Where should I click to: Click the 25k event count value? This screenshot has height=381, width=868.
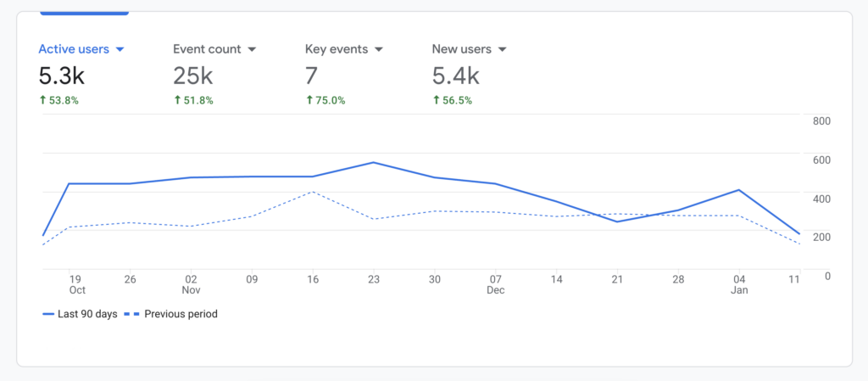[192, 76]
